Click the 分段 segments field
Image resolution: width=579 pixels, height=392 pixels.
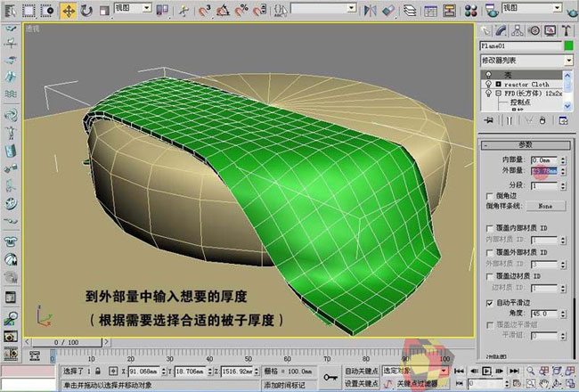(544, 186)
